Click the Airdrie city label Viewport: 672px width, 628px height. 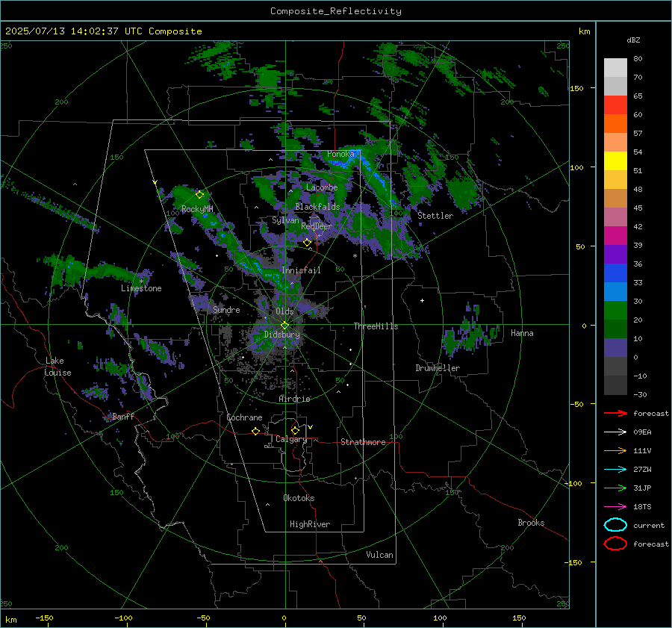pos(294,399)
